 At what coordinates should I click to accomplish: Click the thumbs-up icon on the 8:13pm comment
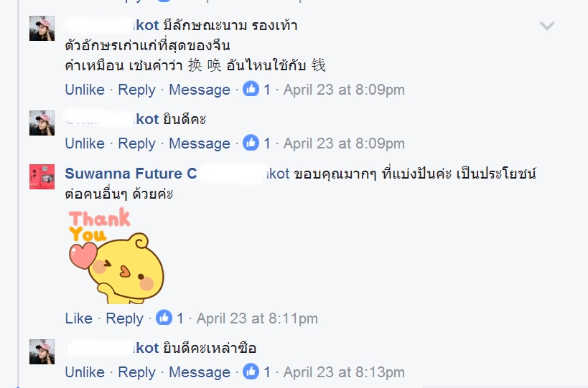251,372
